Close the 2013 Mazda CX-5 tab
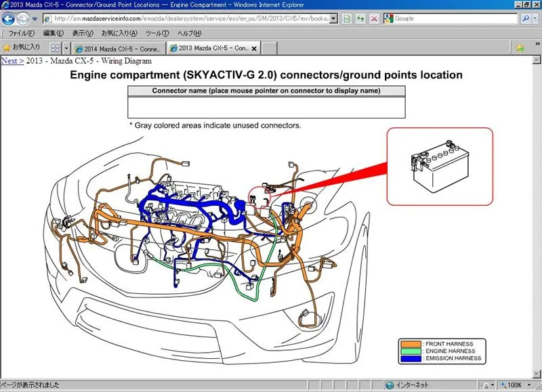 254,49
